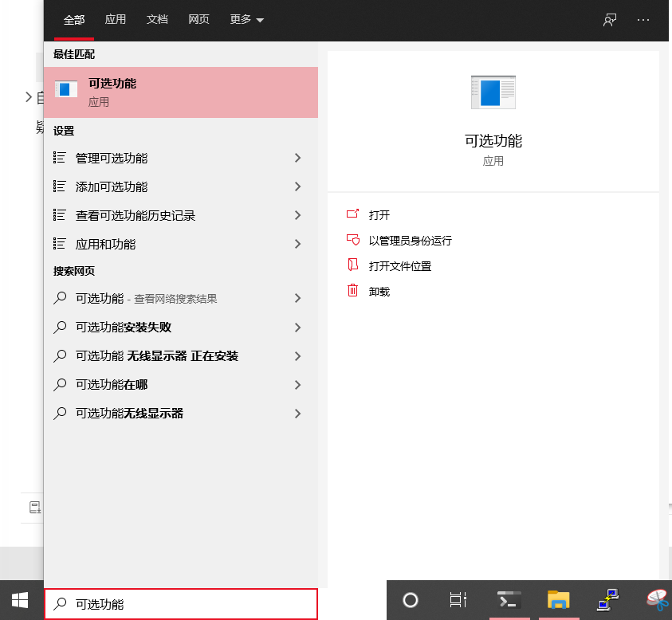672x620 pixels.
Task: Switch to the 网页 tab
Action: [x=198, y=19]
